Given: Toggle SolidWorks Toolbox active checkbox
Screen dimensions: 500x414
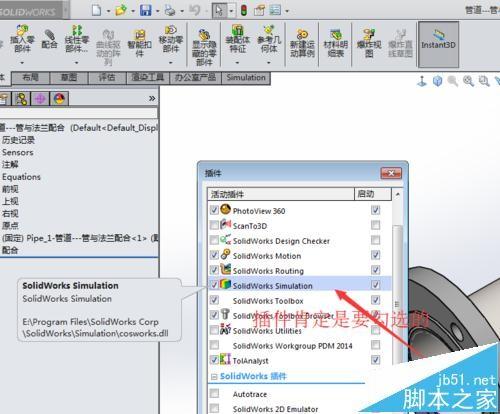Looking at the screenshot, I should coord(214,300).
